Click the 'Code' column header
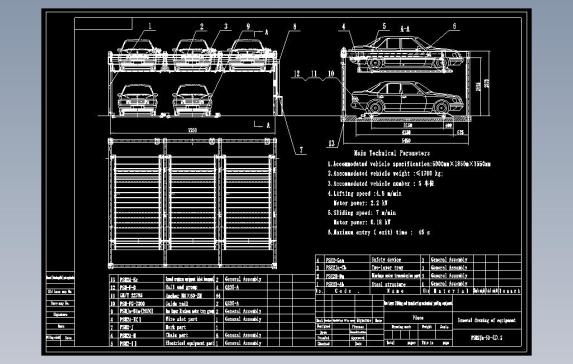 (346, 291)
